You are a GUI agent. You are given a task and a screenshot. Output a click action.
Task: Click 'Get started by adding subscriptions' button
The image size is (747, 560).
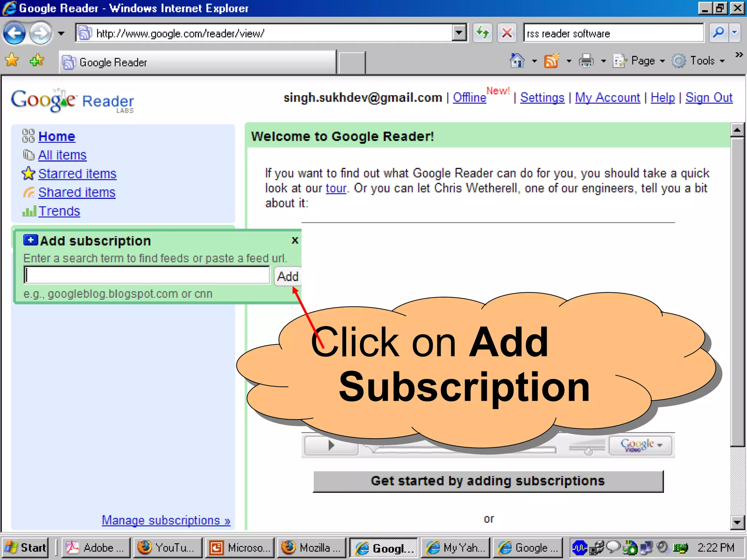(x=488, y=481)
